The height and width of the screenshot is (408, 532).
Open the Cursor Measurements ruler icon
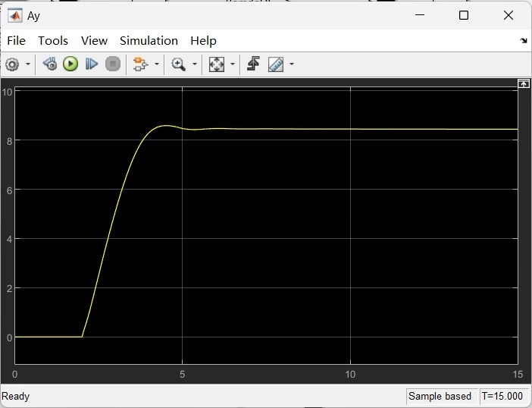[276, 64]
